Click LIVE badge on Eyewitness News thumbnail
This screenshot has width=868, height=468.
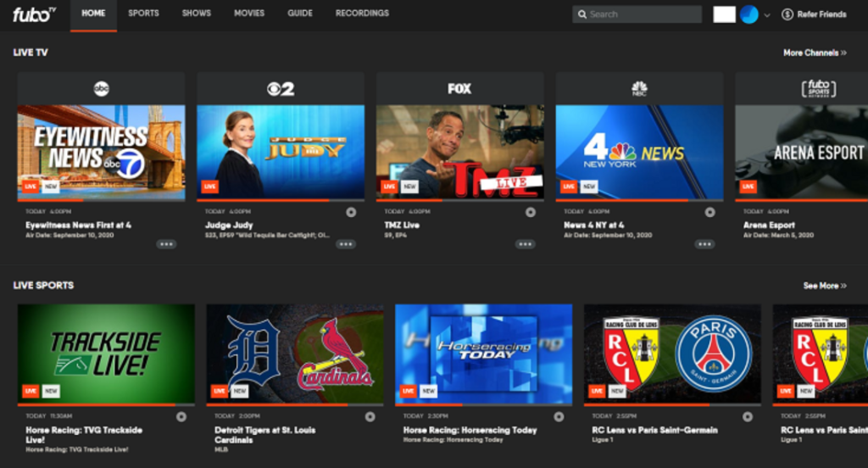(31, 187)
